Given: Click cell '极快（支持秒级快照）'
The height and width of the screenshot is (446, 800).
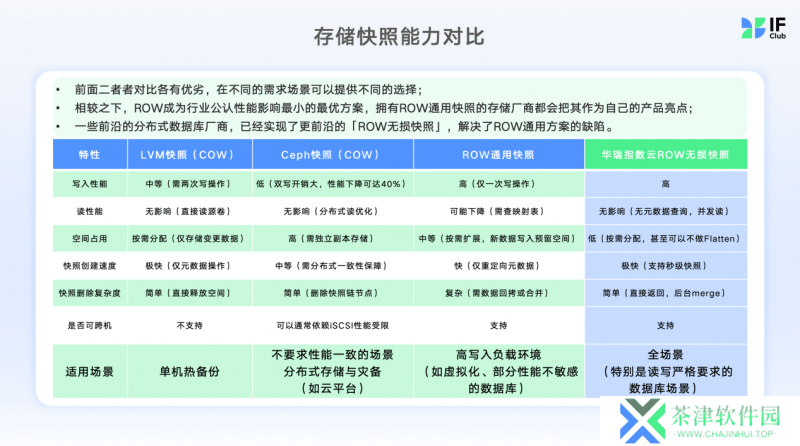Looking at the screenshot, I should 666,266.
